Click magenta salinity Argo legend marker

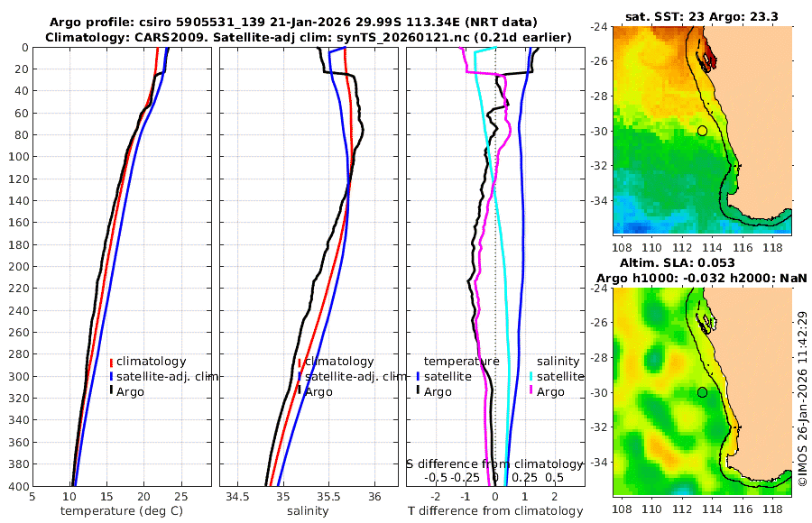tap(531, 391)
